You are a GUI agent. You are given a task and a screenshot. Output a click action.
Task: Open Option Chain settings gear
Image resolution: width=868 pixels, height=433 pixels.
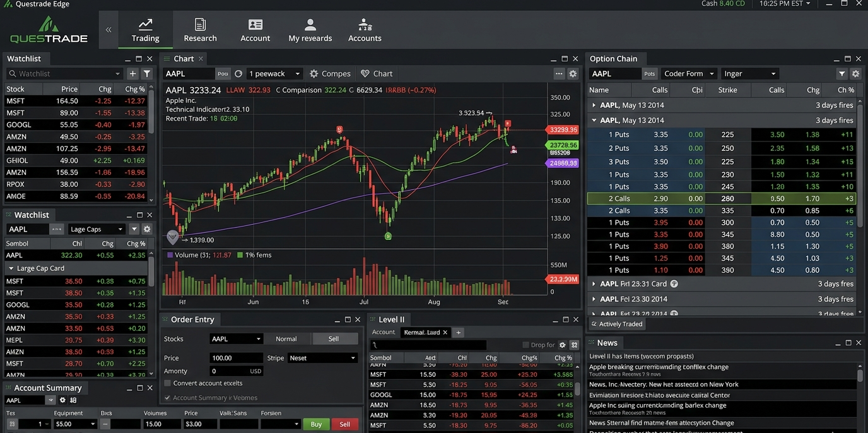[x=856, y=73]
